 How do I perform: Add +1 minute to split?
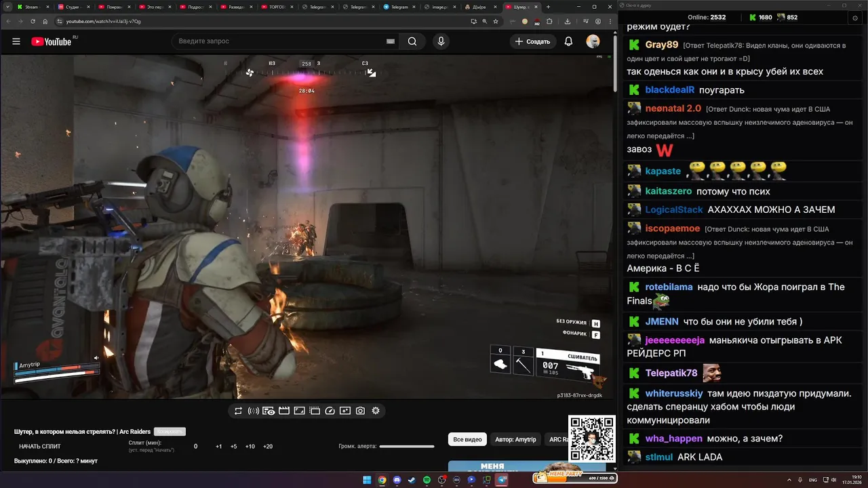(x=219, y=447)
